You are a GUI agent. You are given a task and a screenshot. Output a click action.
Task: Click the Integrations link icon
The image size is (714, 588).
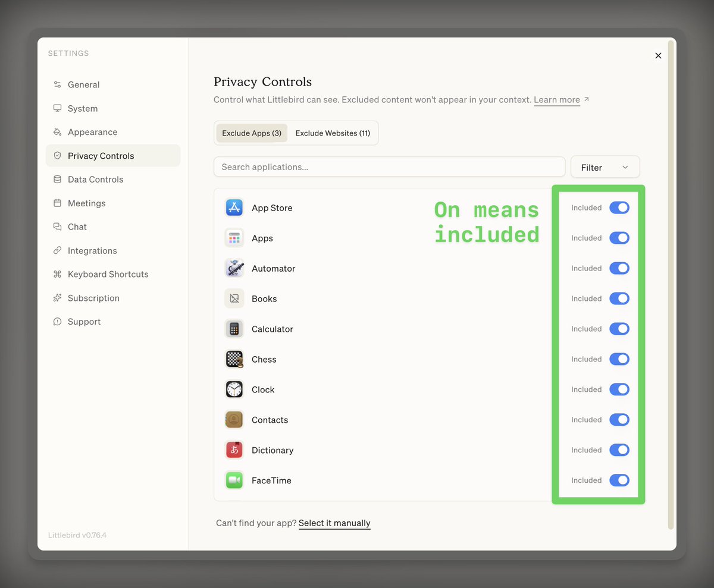[x=57, y=250]
